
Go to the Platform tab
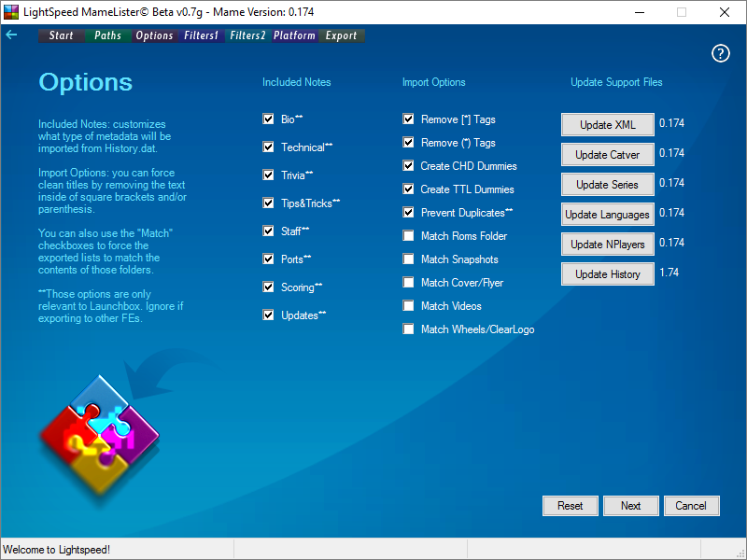(x=294, y=35)
